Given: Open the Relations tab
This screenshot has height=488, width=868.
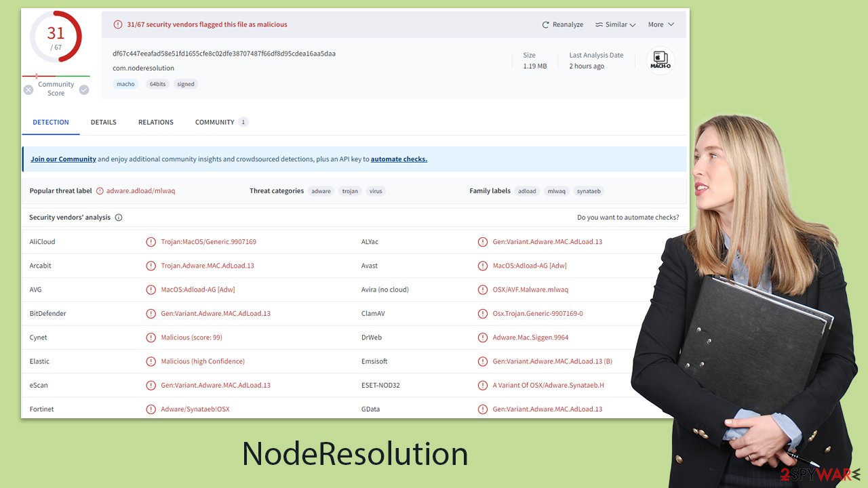Looking at the screenshot, I should click(156, 122).
